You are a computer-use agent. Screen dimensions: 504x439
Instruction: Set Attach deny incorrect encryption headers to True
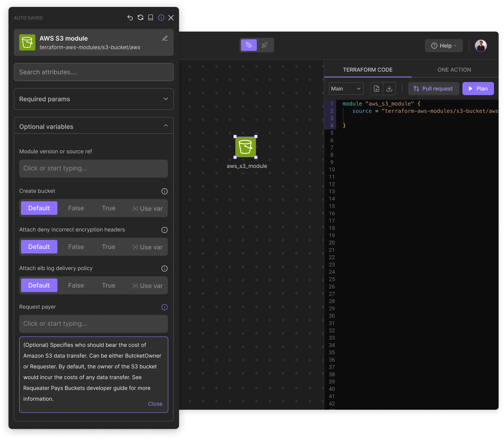click(x=109, y=247)
